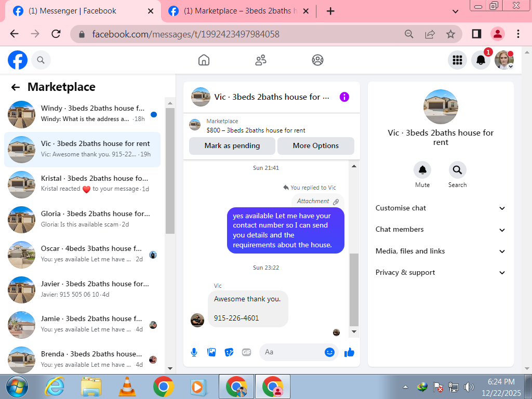
Task: Click the browser Reload icon
Action: (x=56, y=34)
